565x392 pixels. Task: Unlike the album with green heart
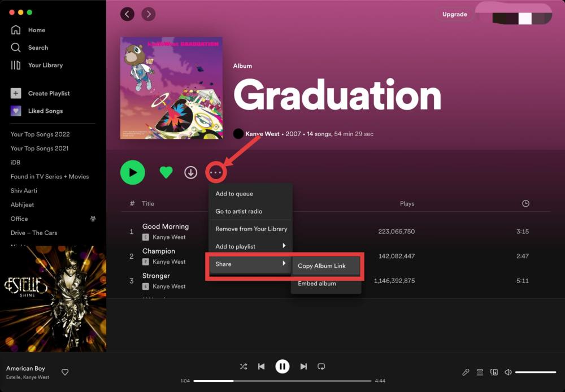(x=166, y=173)
